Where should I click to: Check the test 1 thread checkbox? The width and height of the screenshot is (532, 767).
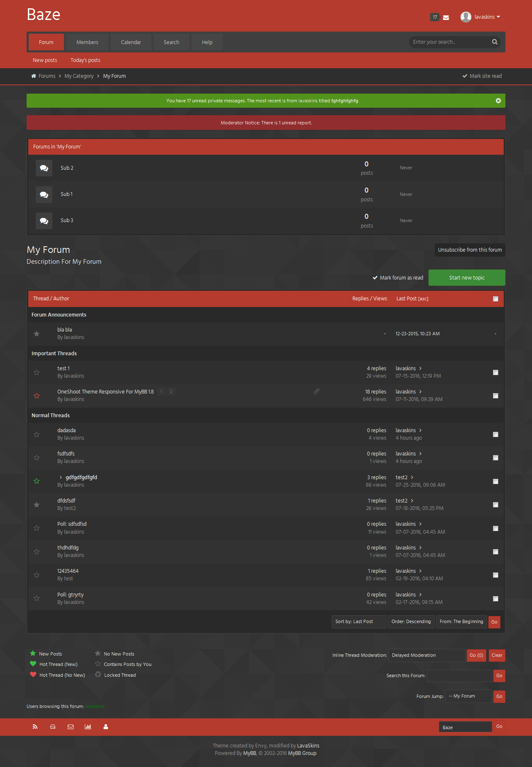tap(495, 372)
